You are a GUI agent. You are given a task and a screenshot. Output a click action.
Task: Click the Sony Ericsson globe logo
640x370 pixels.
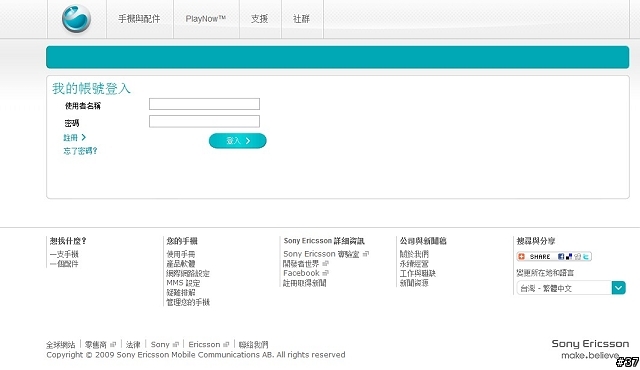coord(76,19)
